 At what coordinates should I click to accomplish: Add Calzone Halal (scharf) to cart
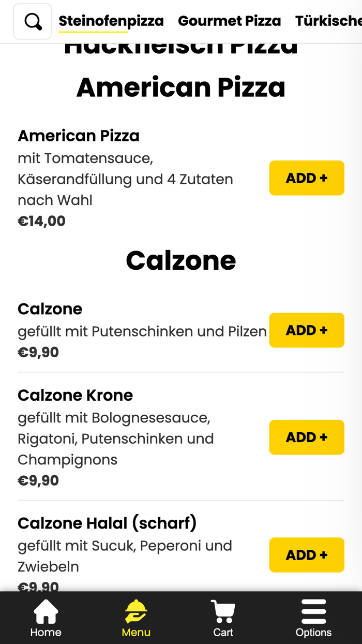click(x=306, y=554)
